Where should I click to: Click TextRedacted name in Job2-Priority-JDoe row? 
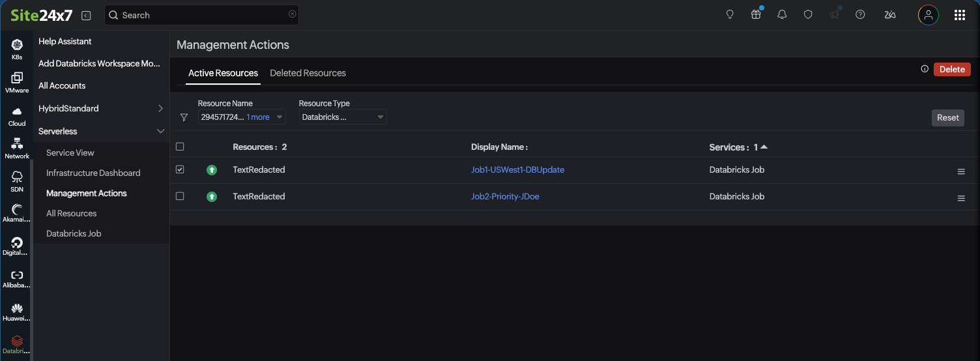[x=259, y=196]
